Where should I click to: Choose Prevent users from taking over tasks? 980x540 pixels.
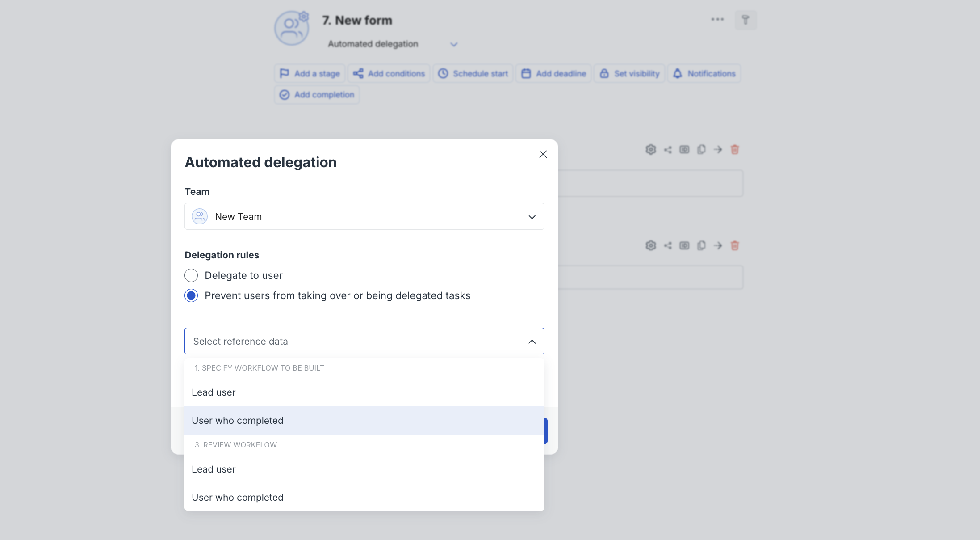click(x=191, y=295)
